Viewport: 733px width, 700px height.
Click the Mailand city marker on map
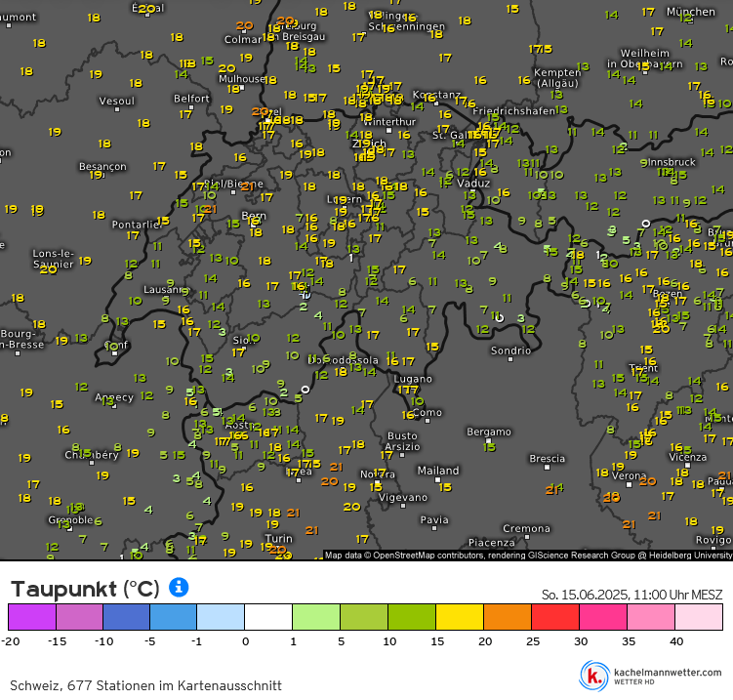(437, 479)
